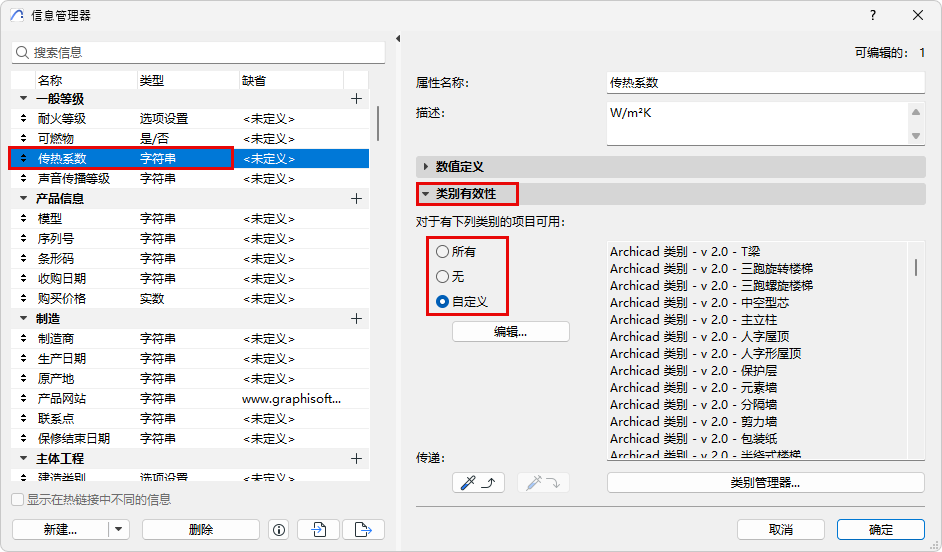
Task: Click the 新建... button
Action: [x=60, y=530]
